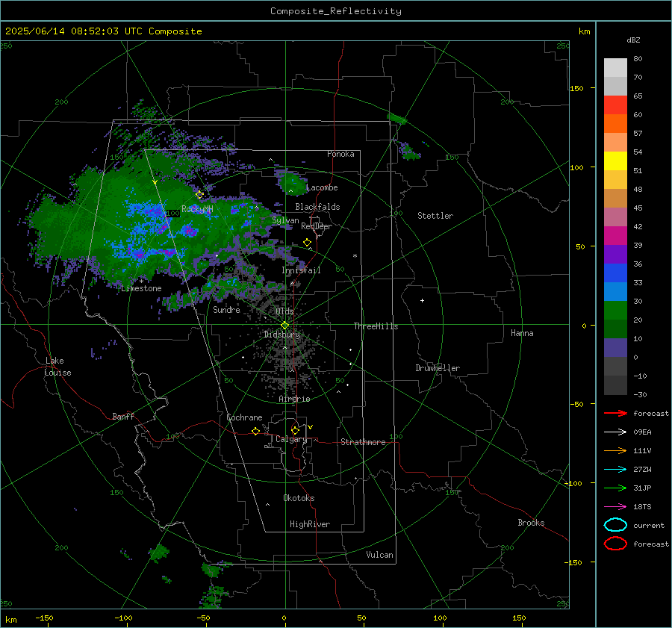672x628 pixels.
Task: Click the yellow diamond marker below RedDeer
Action: point(307,243)
